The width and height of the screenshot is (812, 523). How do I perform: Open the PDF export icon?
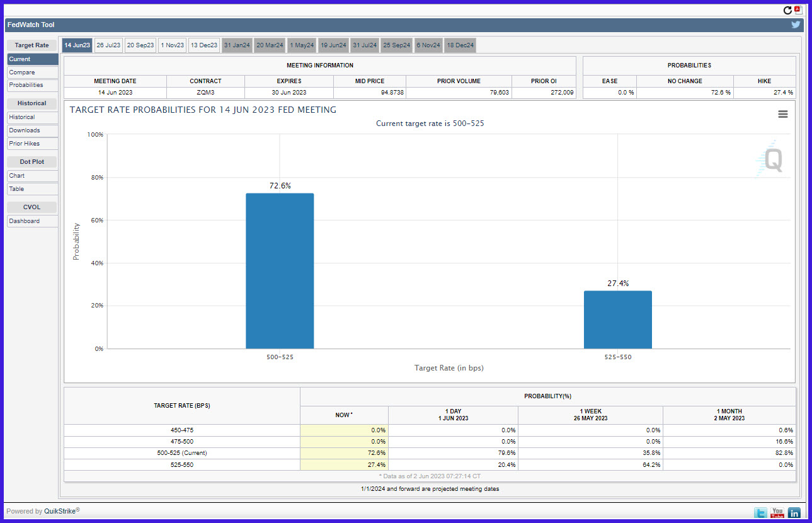797,9
